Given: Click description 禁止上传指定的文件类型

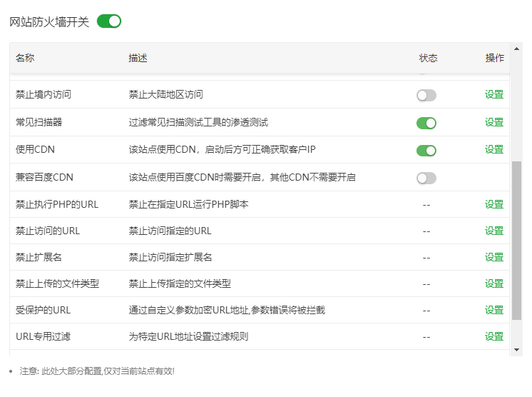Looking at the screenshot, I should [180, 283].
